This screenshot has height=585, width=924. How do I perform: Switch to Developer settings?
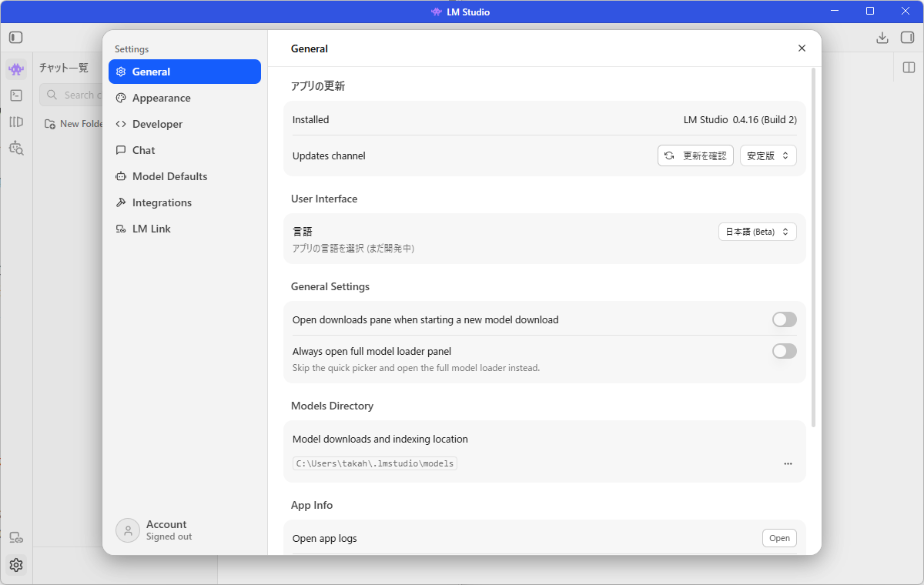click(x=185, y=124)
